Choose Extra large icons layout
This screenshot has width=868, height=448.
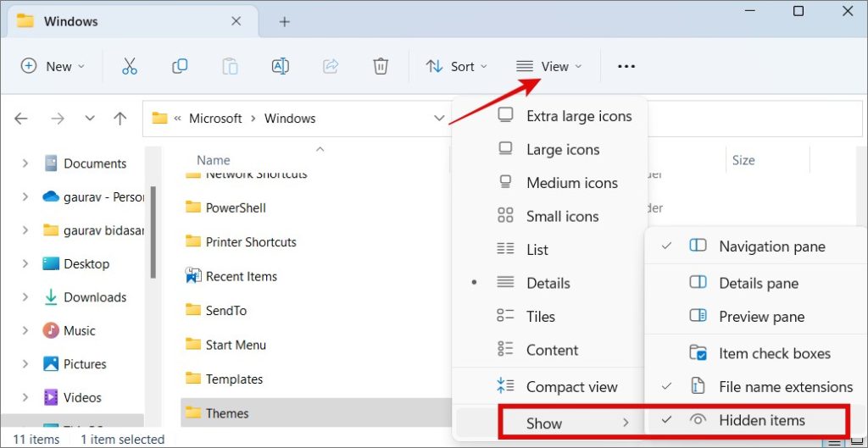pyautogui.click(x=549, y=116)
